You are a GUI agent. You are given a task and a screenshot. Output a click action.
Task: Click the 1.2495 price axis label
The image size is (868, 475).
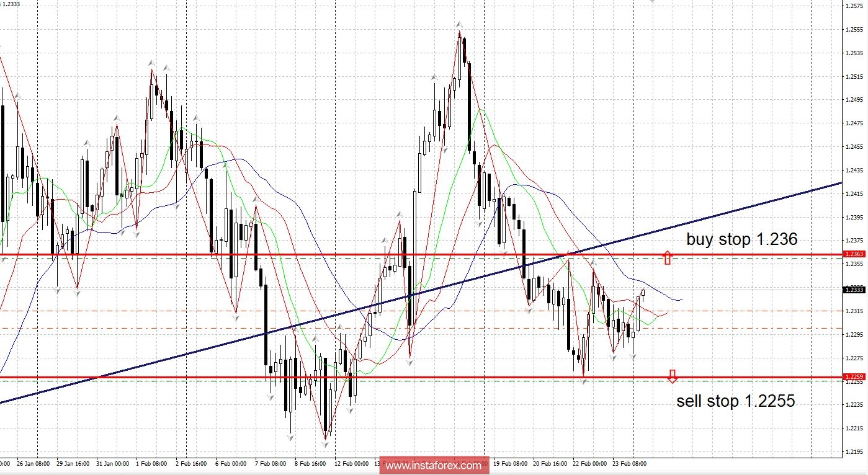(854, 100)
